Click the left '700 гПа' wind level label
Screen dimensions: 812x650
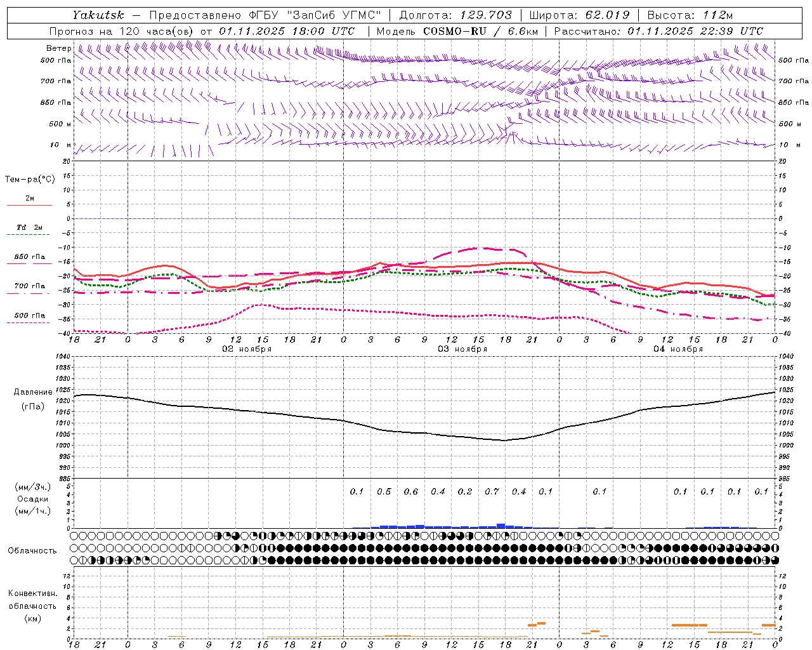tap(56, 81)
